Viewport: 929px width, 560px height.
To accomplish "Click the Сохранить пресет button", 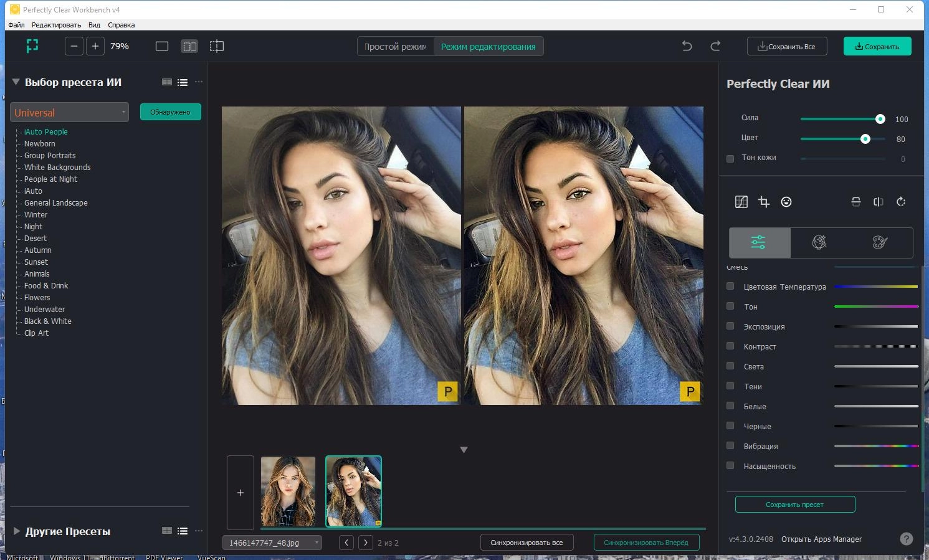I will tap(795, 504).
